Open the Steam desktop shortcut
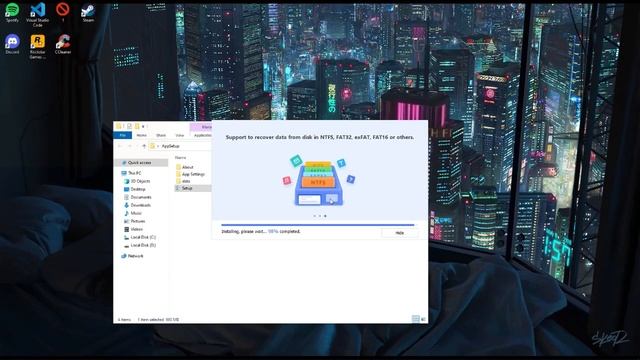The image size is (640, 360). 88,12
